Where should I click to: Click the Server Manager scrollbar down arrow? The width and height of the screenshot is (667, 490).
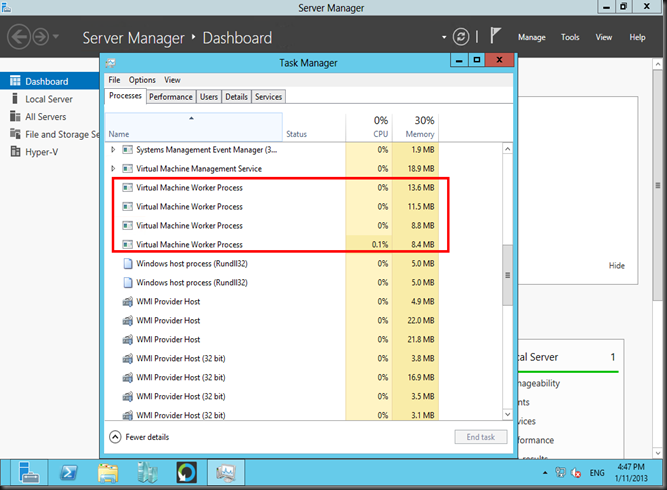658,453
